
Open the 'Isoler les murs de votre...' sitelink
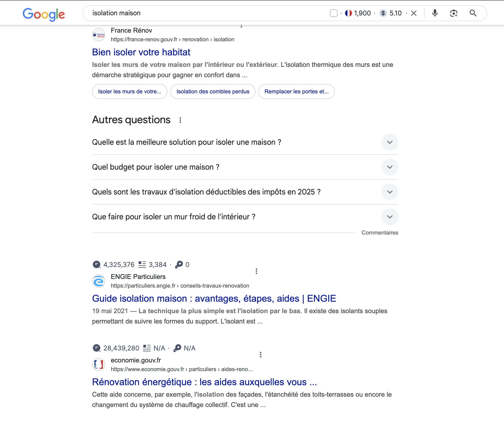click(x=130, y=91)
